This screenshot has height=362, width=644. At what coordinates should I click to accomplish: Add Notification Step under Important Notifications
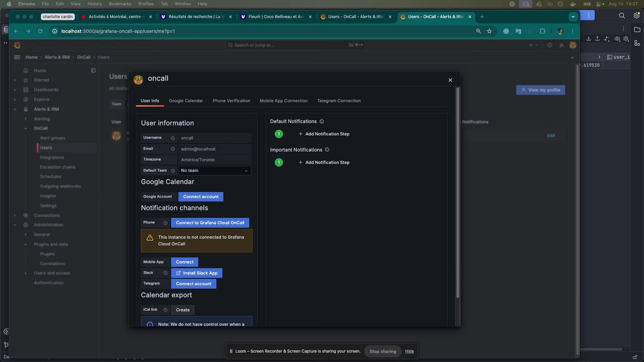click(x=324, y=162)
